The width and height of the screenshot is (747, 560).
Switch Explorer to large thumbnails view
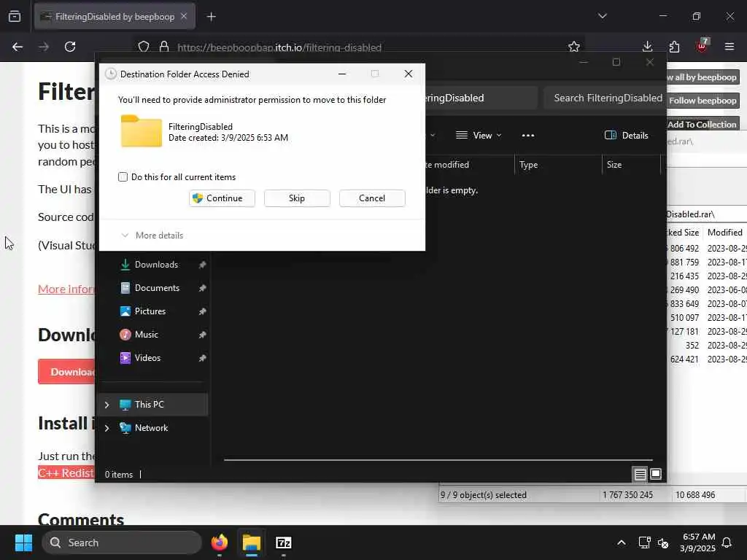pyautogui.click(x=656, y=474)
